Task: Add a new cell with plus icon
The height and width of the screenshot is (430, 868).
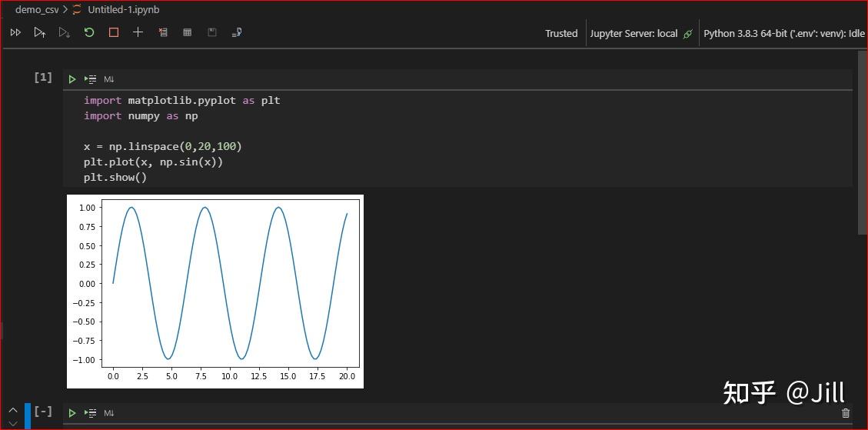Action: pos(138,33)
